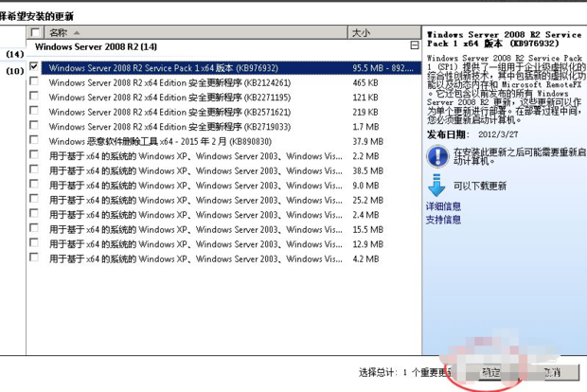
Task: Select the update name beside 12.9 MB
Action: (x=195, y=244)
